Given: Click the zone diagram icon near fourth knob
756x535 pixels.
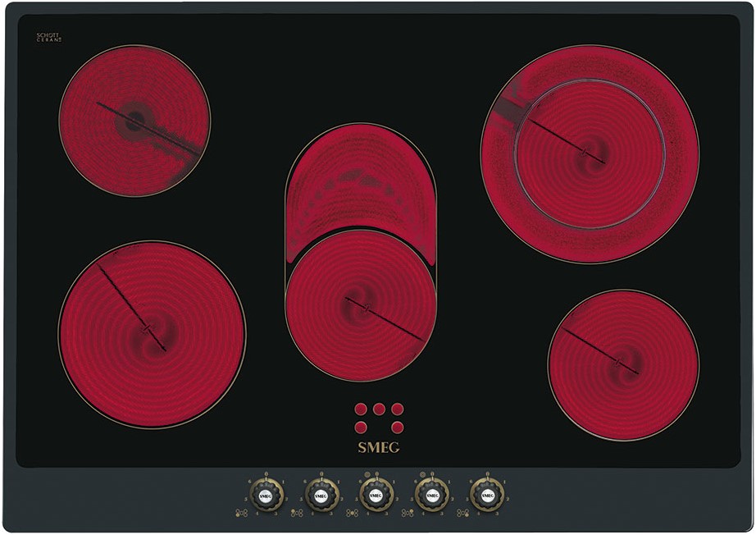Looking at the screenshot, I should (x=407, y=511).
